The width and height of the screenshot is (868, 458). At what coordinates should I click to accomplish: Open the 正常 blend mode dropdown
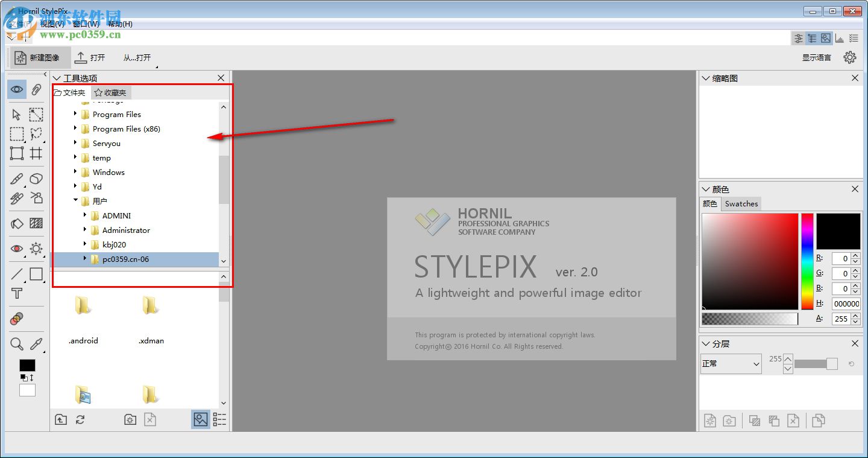pos(731,363)
